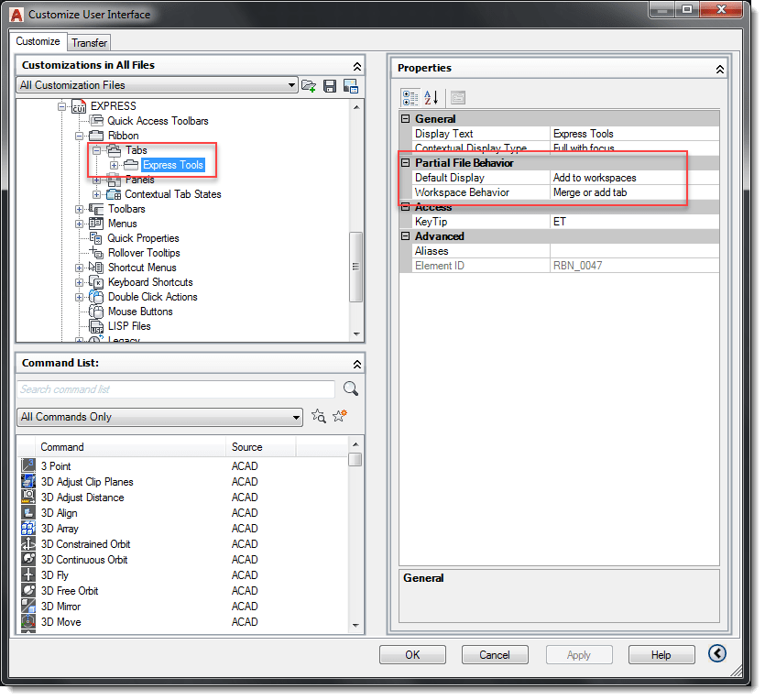
Task: Click the Find Command star-magnifier icon
Action: [318, 416]
